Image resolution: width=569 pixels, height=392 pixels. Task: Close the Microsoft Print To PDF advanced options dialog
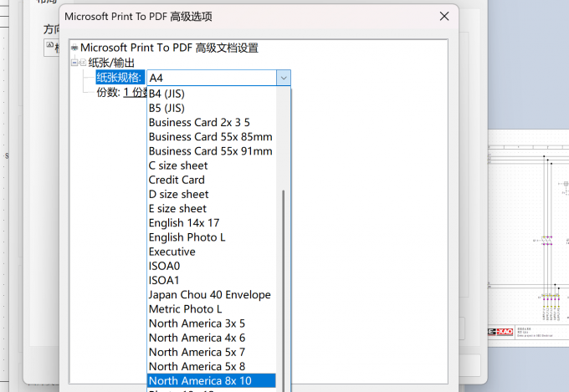(x=444, y=17)
